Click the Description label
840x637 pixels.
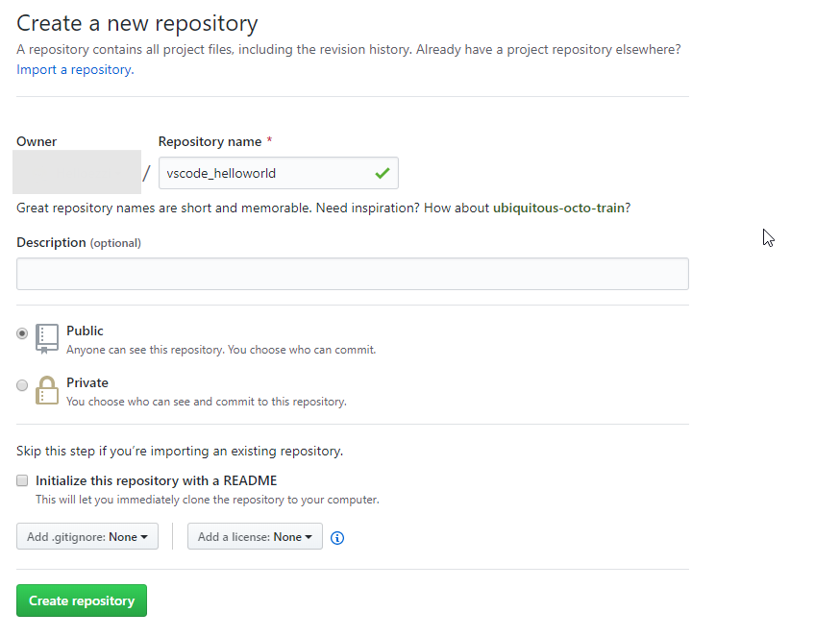(52, 243)
